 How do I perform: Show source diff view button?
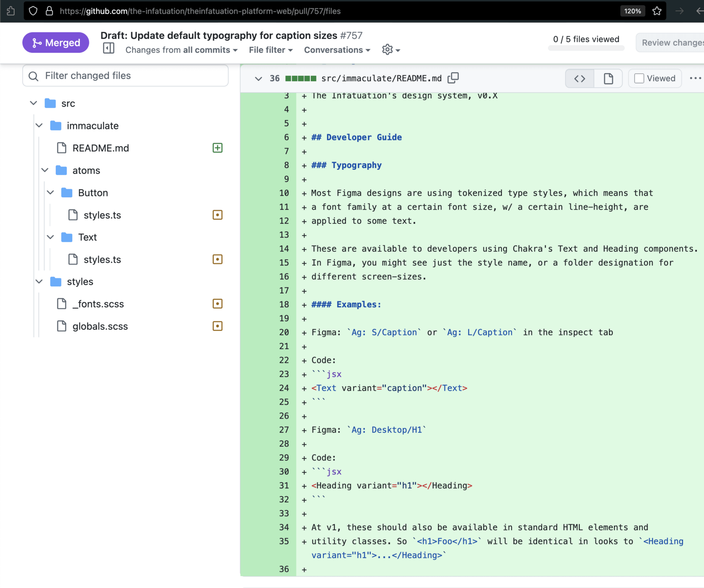[x=580, y=78]
